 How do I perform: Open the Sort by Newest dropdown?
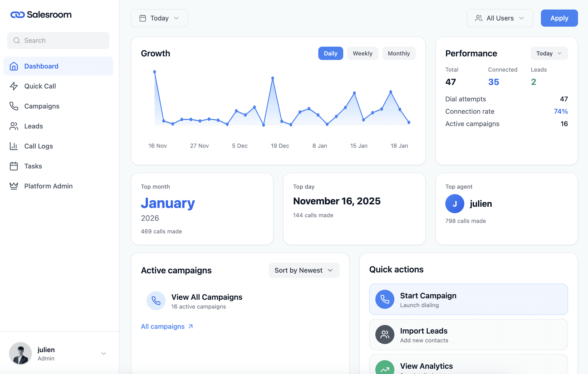[x=304, y=270]
